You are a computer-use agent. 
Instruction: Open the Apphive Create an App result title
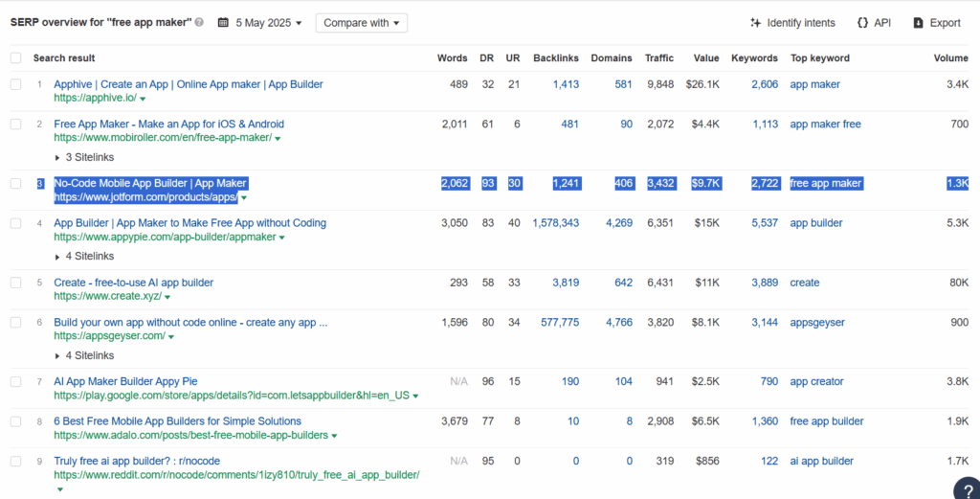189,84
